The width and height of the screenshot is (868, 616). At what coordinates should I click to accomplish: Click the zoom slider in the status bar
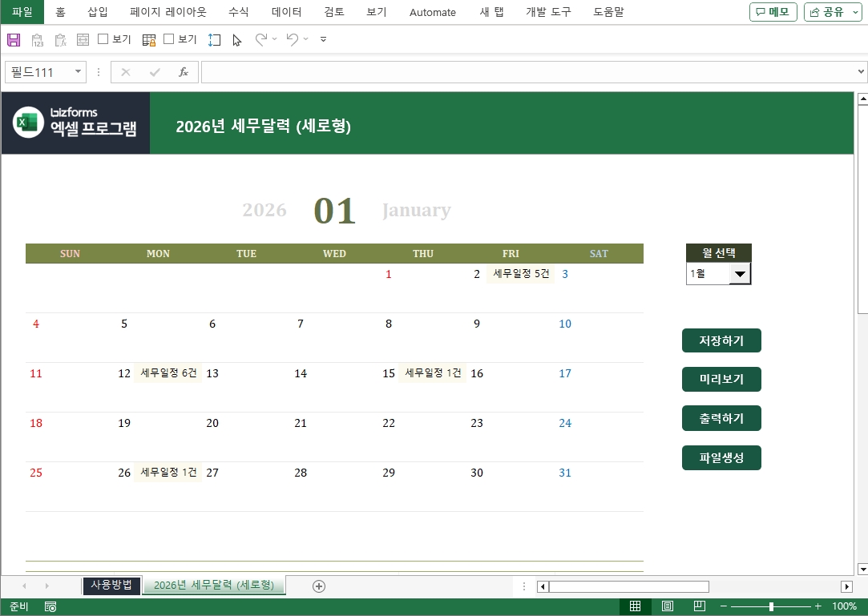(x=771, y=606)
